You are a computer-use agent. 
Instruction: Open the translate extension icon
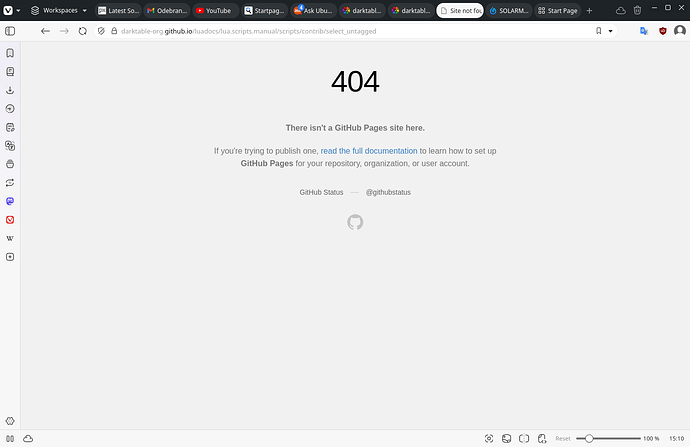pos(644,31)
